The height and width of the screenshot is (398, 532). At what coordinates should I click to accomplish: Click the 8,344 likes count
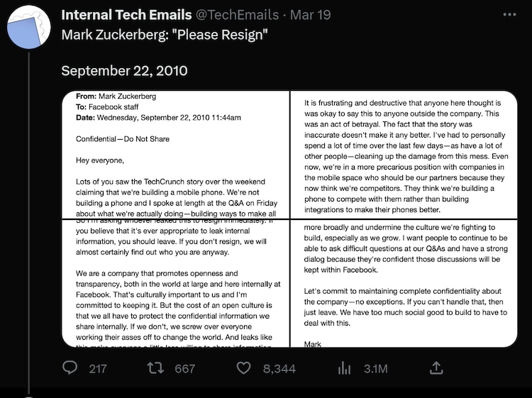coord(279,368)
